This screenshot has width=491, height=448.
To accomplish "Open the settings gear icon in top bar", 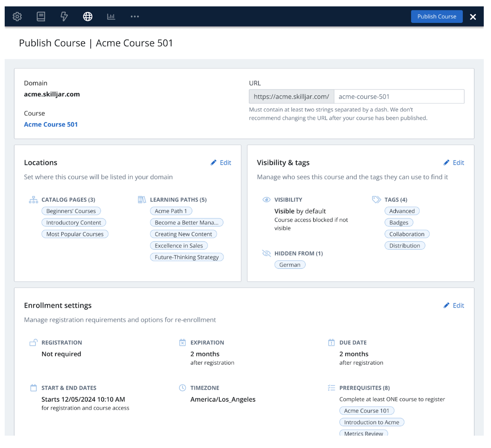I will (x=17, y=17).
